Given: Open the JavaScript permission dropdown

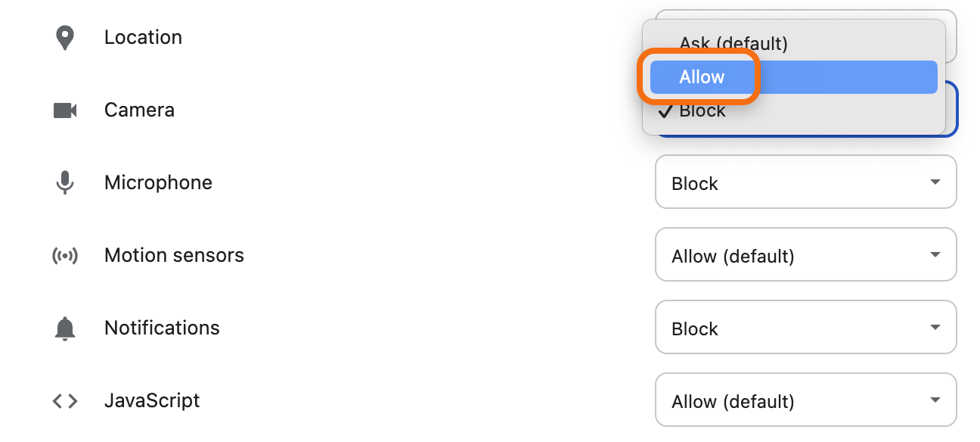Looking at the screenshot, I should (x=806, y=400).
